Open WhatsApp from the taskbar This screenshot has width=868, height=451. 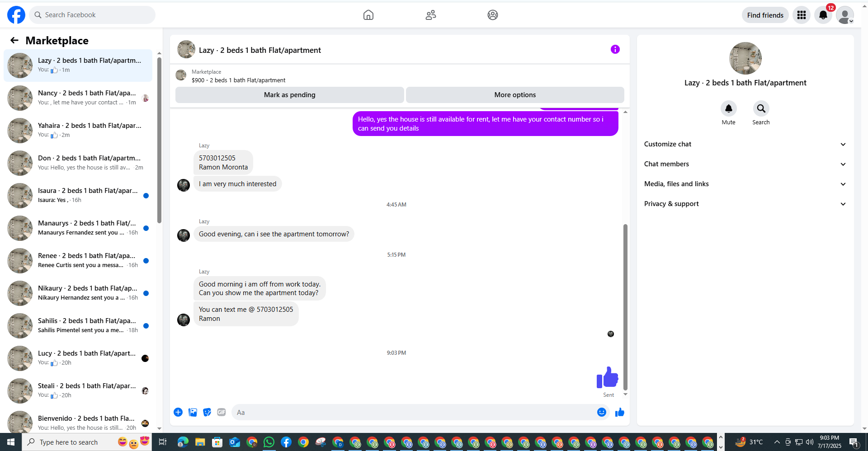point(269,442)
